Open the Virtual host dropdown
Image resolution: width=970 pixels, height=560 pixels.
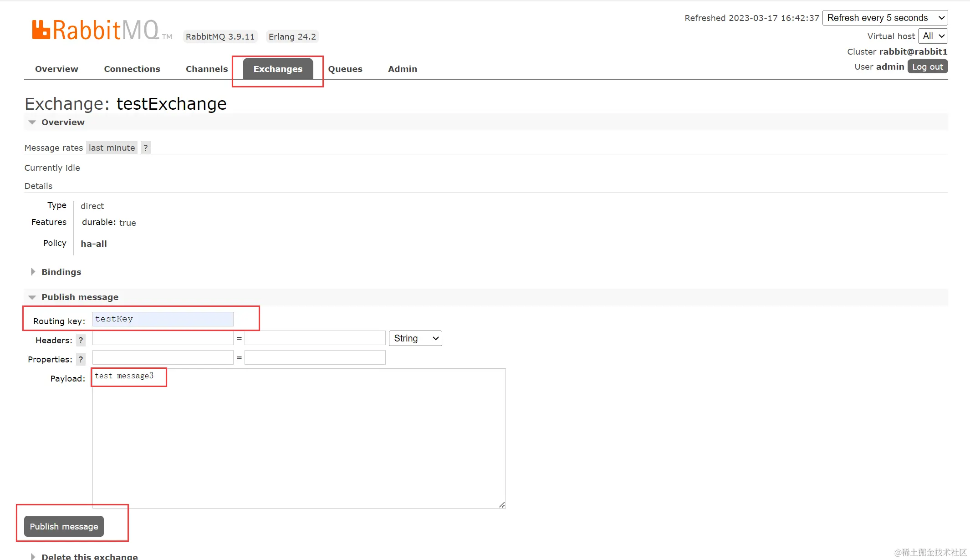[x=933, y=36]
